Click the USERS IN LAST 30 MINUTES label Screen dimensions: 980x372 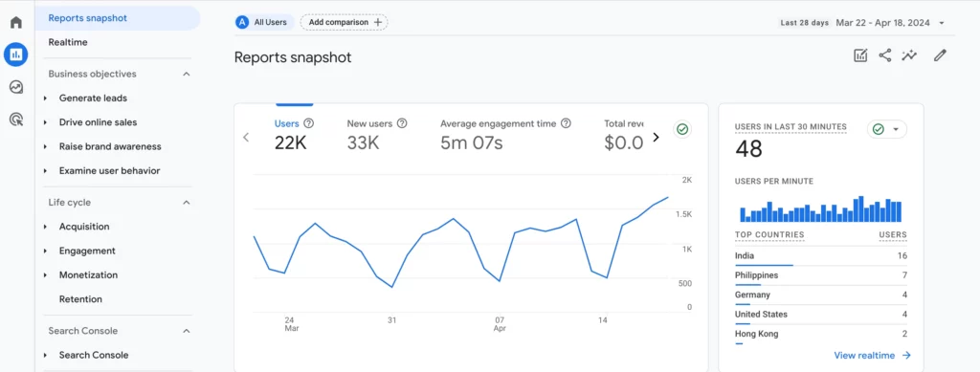click(791, 126)
